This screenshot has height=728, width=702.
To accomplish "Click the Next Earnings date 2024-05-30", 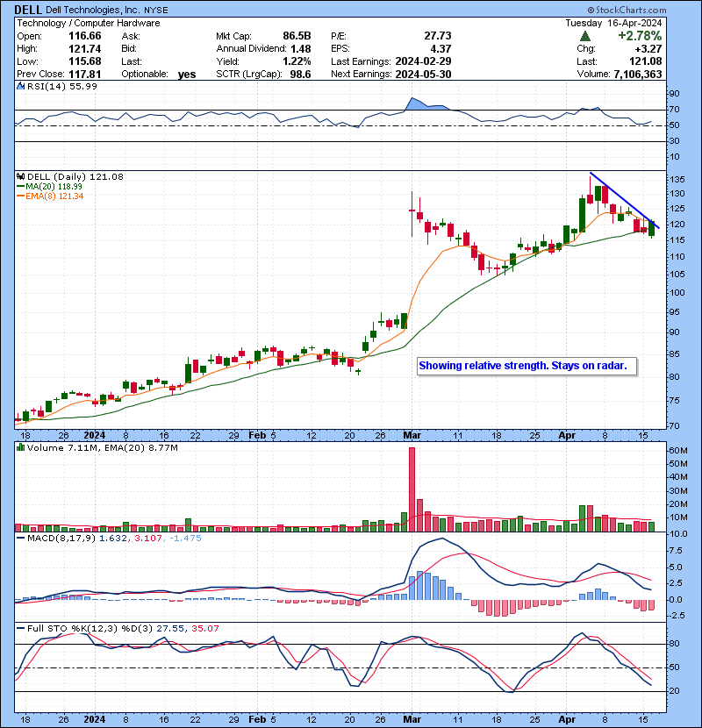I will click(x=423, y=74).
